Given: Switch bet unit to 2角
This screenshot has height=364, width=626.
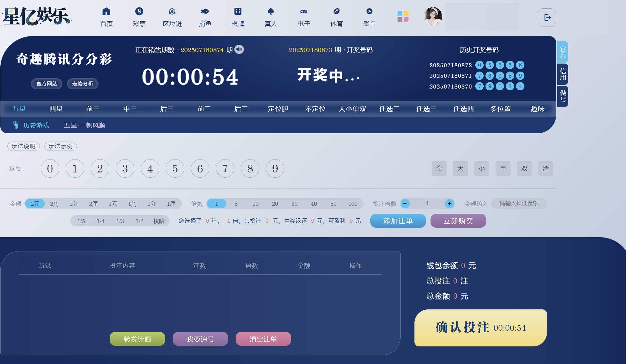Looking at the screenshot, I should click(x=54, y=204).
